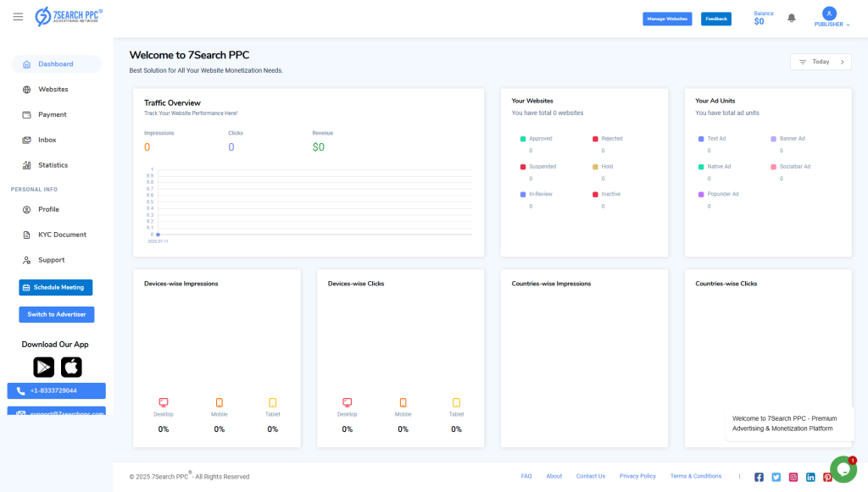Open the notifications bell
This screenshot has width=868, height=492.
pos(792,19)
